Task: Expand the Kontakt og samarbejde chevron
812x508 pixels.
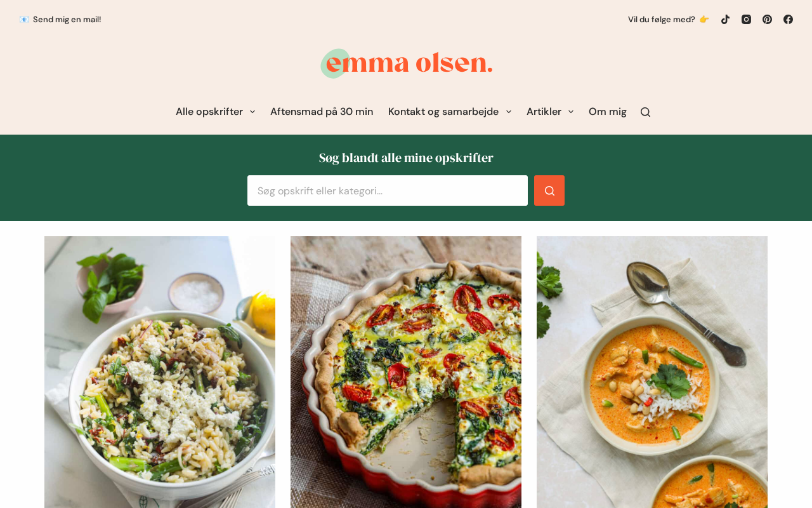Action: point(508,112)
